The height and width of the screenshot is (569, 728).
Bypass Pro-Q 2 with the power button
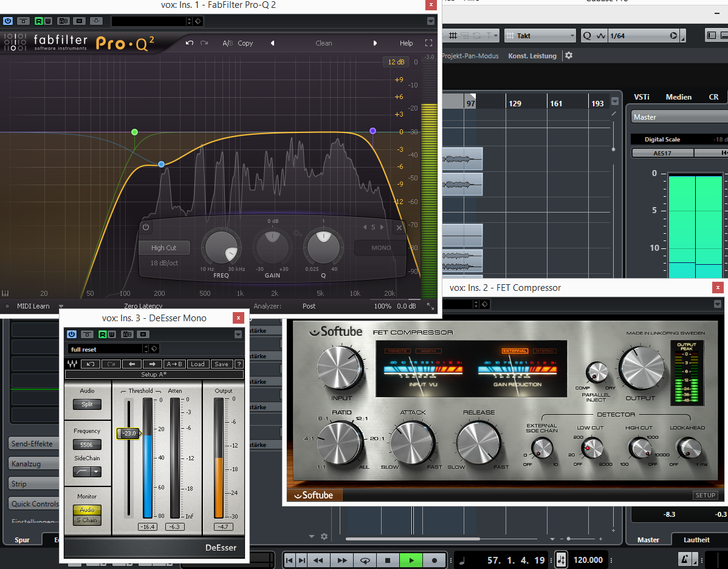[8, 21]
